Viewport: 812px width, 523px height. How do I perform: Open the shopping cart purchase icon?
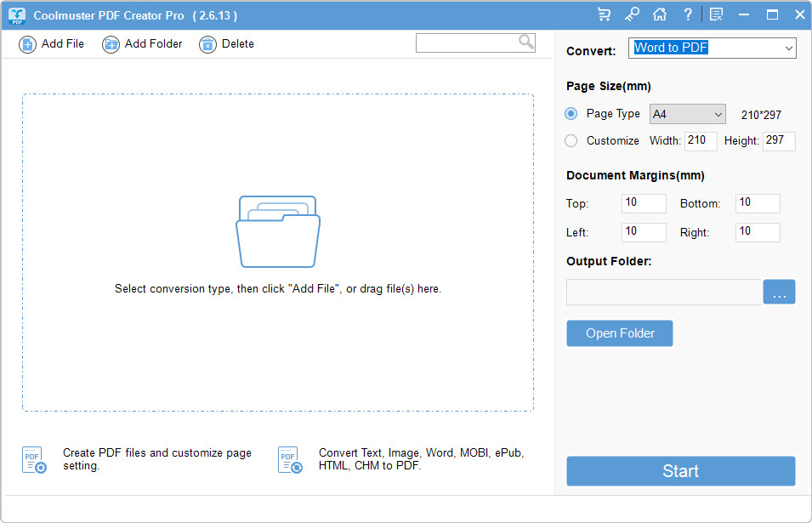click(604, 14)
